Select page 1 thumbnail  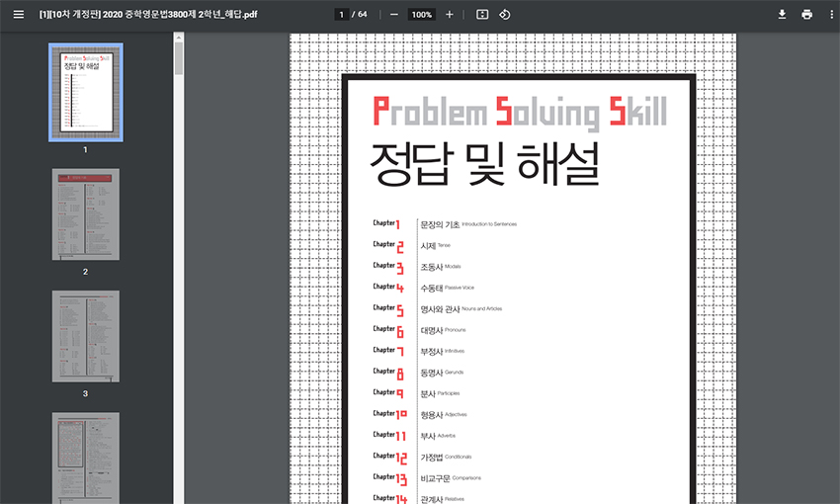86,93
